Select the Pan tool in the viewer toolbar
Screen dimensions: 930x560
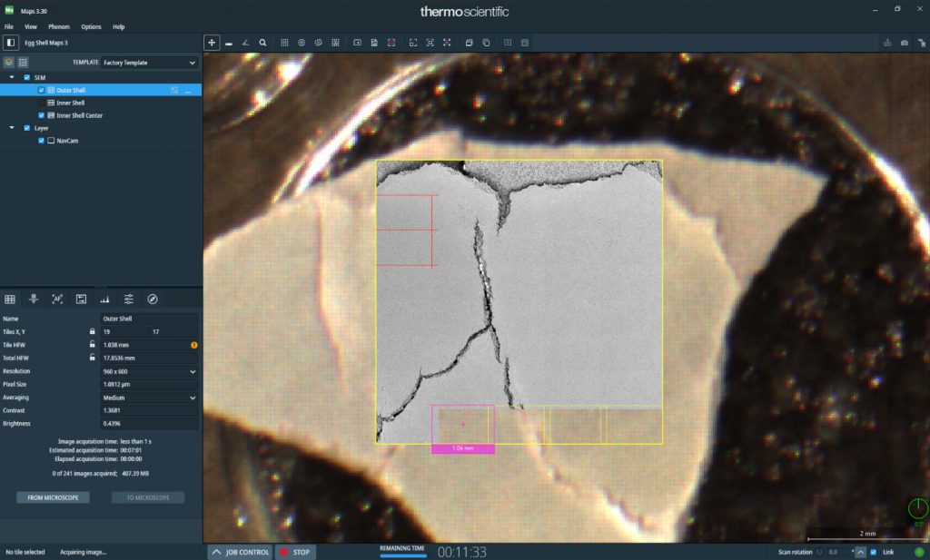point(212,42)
